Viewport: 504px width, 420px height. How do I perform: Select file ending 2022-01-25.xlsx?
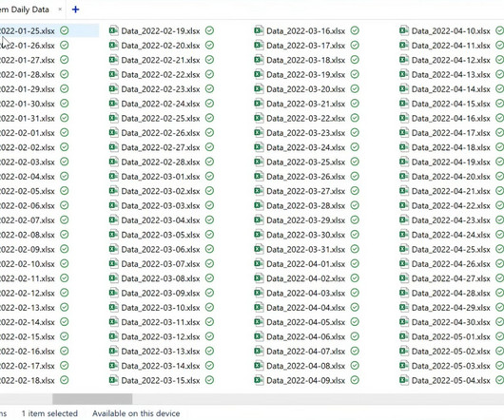coord(28,30)
